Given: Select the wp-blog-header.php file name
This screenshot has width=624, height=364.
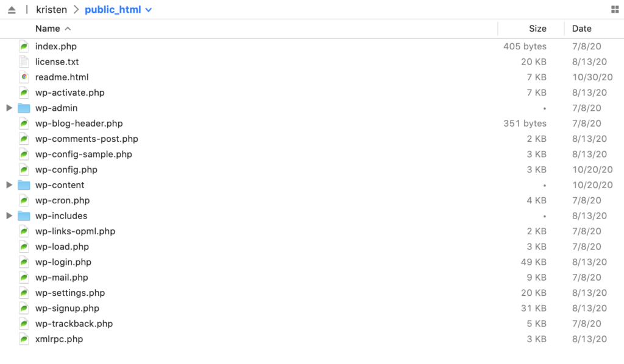Looking at the screenshot, I should [79, 124].
